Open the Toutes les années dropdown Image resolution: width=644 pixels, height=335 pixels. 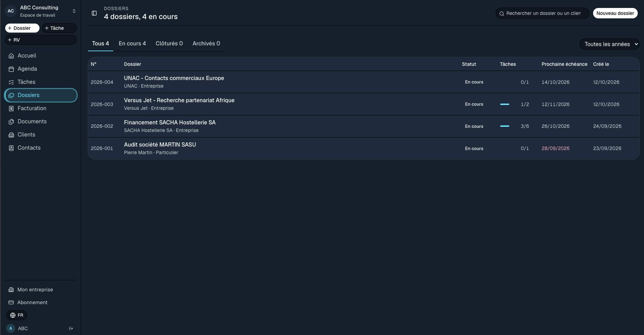coord(609,44)
